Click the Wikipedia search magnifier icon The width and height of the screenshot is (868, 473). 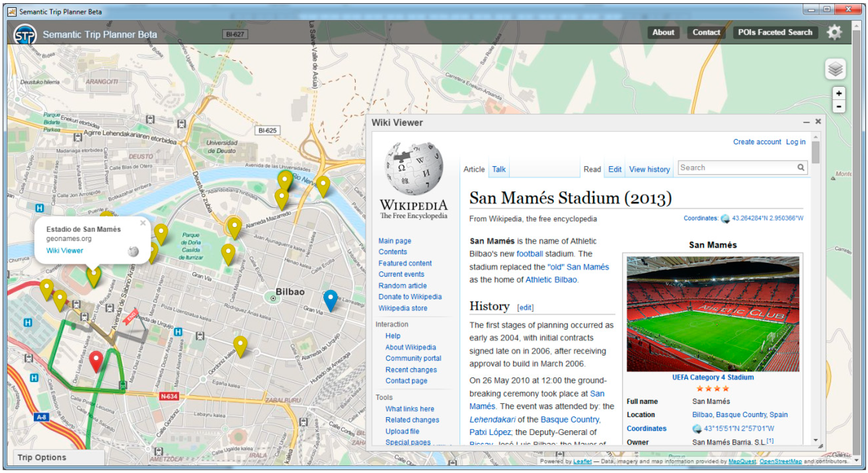click(801, 168)
